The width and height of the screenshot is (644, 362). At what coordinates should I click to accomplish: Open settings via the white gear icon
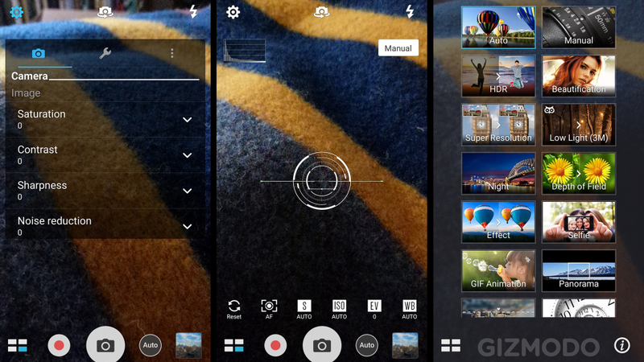pos(233,12)
